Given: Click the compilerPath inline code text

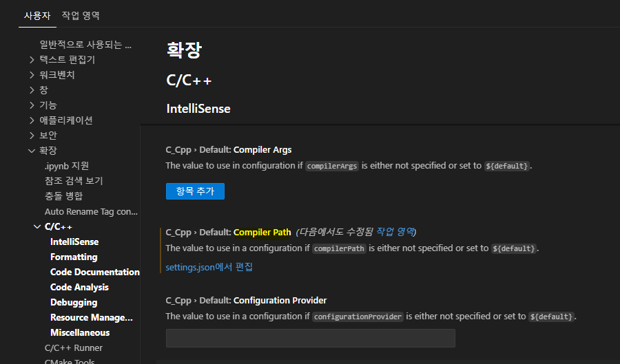Looking at the screenshot, I should (x=339, y=248).
